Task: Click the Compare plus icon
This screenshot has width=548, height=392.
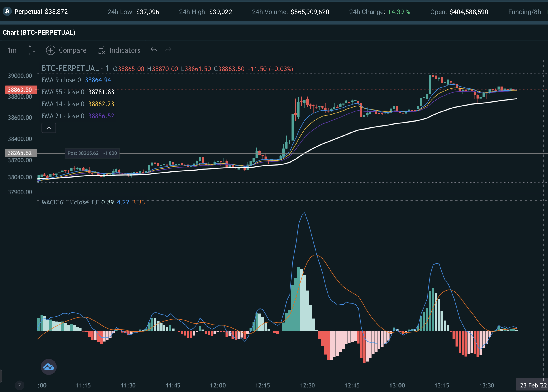Action: (51, 50)
